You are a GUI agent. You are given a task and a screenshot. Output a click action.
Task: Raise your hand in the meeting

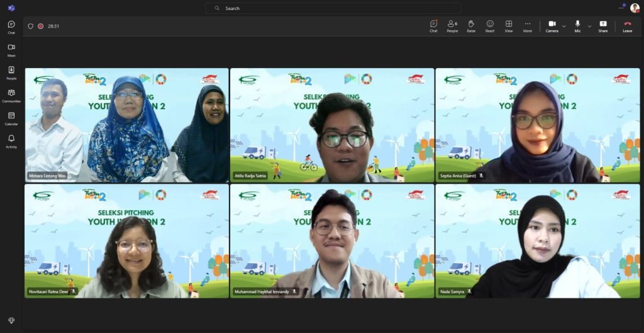pos(471,26)
